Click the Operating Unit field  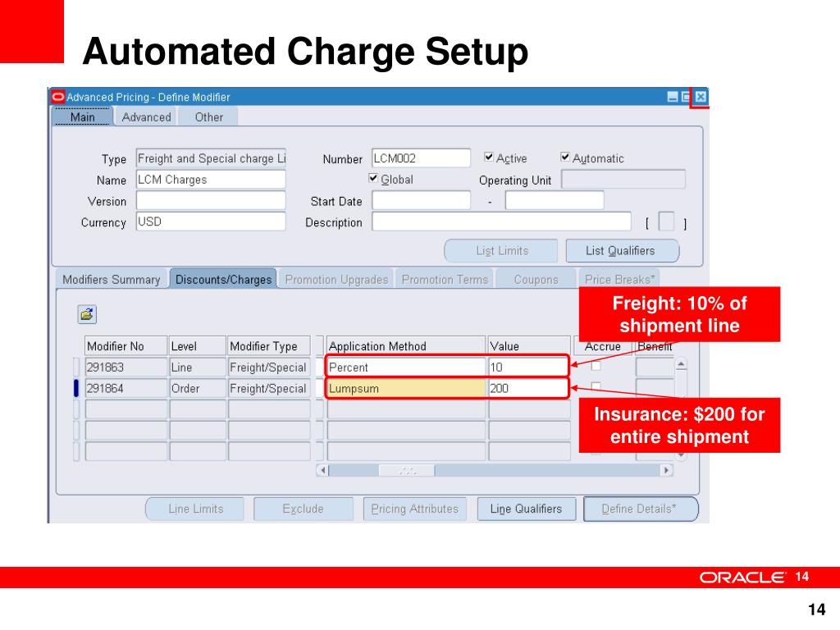coord(623,180)
